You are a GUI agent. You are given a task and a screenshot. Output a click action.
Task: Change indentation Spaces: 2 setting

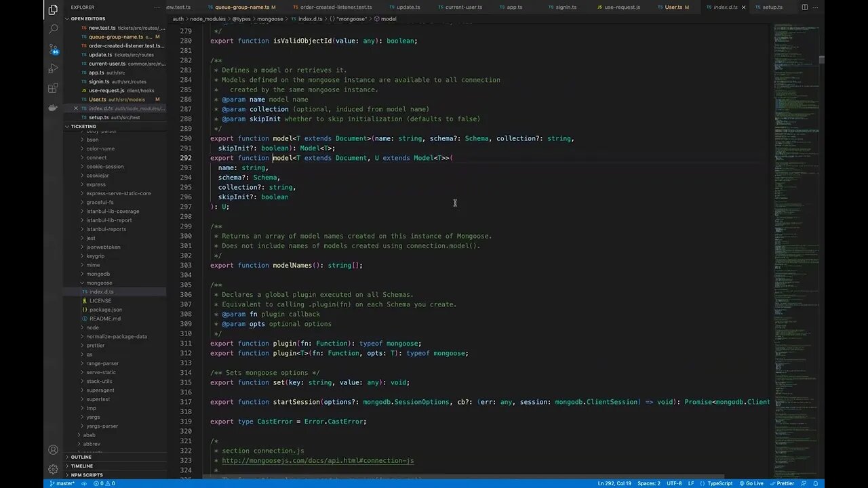click(649, 483)
